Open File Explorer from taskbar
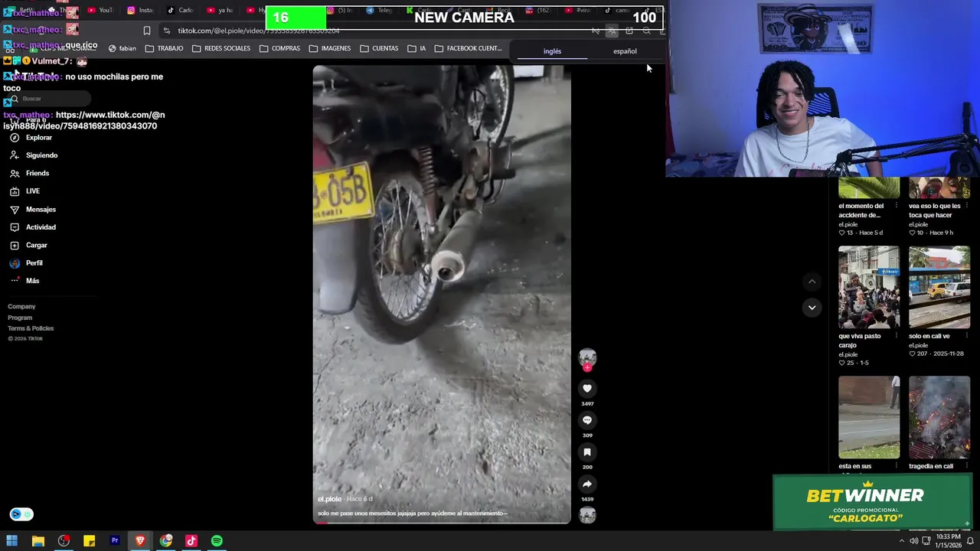Screen dimensions: 980x551 [38, 541]
